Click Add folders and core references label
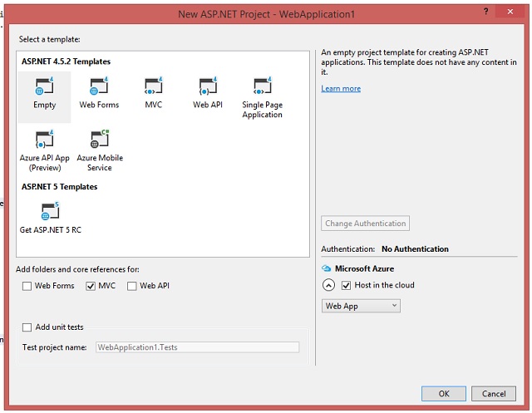This screenshot has height=413, width=532. pyautogui.click(x=77, y=269)
